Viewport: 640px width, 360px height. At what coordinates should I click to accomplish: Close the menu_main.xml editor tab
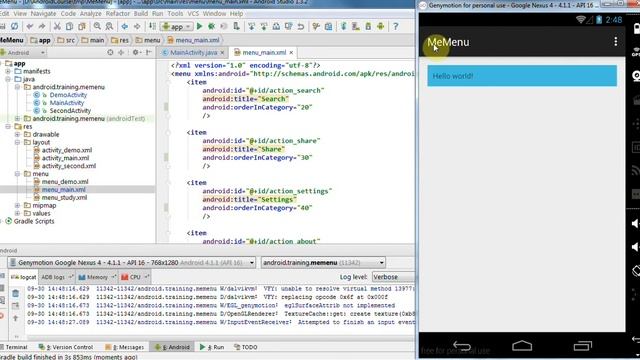pyautogui.click(x=291, y=53)
